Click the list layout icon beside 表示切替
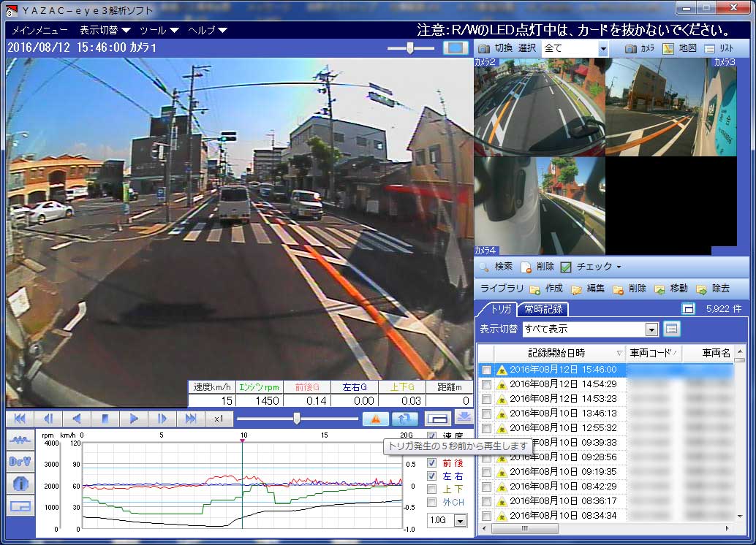Viewport: 756px width, 545px height. pos(671,329)
